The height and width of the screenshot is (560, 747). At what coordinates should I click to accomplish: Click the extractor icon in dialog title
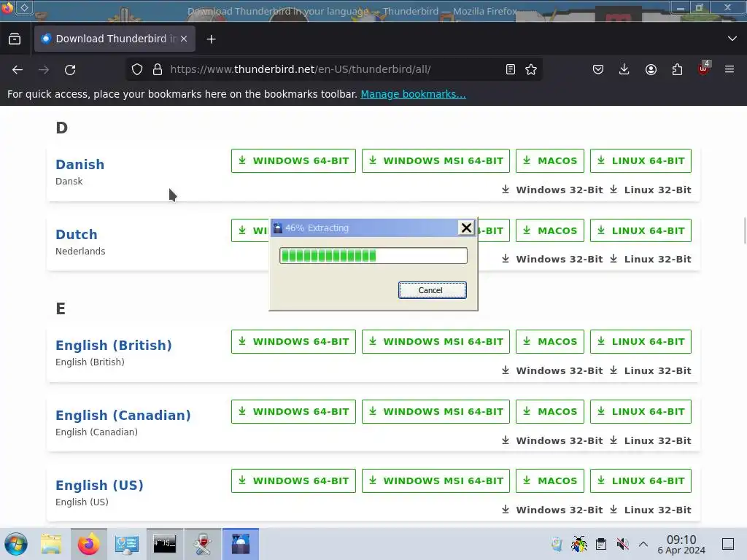pyautogui.click(x=278, y=228)
